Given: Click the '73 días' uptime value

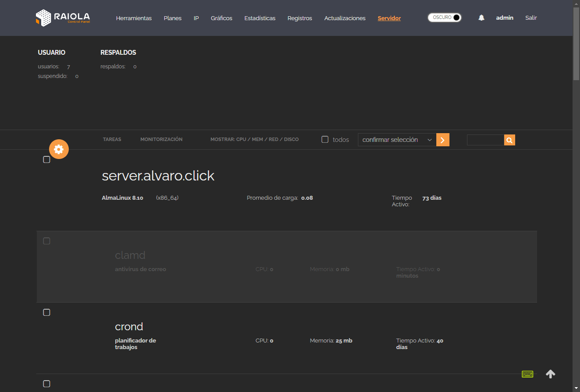Looking at the screenshot, I should (432, 198).
